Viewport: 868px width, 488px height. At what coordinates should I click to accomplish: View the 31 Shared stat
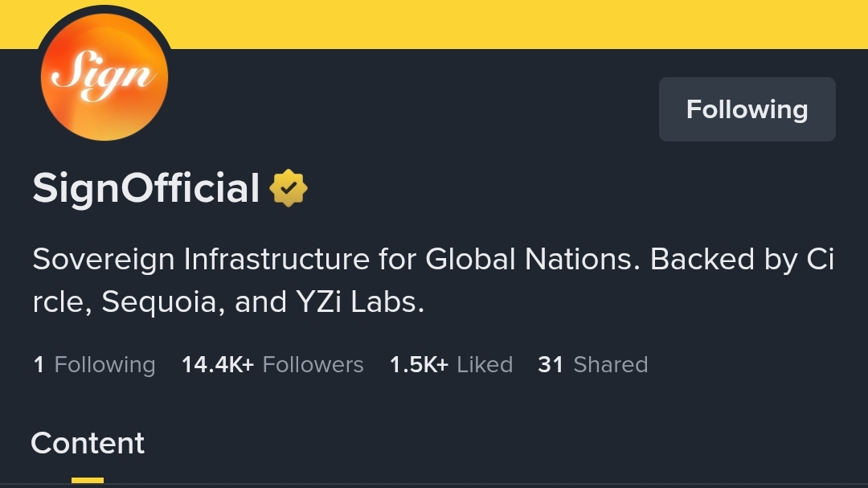[x=592, y=365]
